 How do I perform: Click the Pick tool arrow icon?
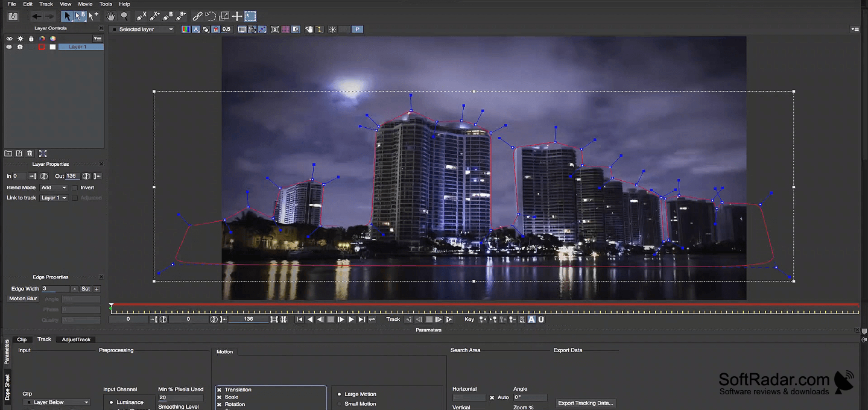click(68, 16)
